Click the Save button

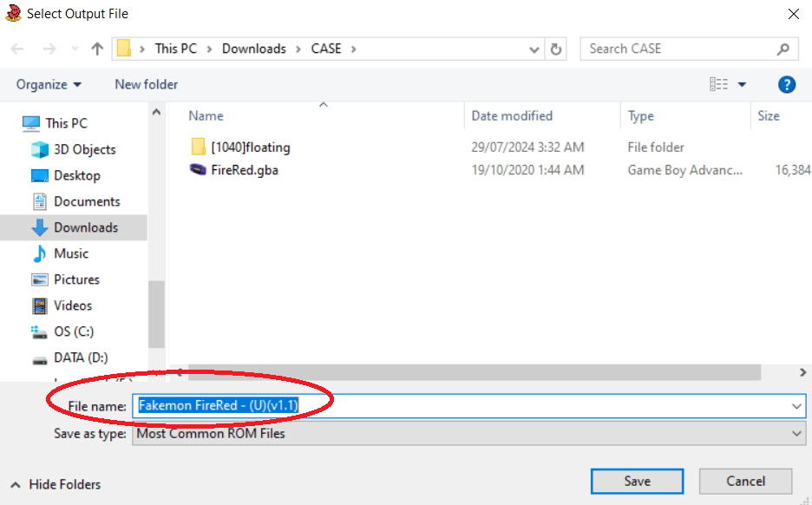[637, 481]
